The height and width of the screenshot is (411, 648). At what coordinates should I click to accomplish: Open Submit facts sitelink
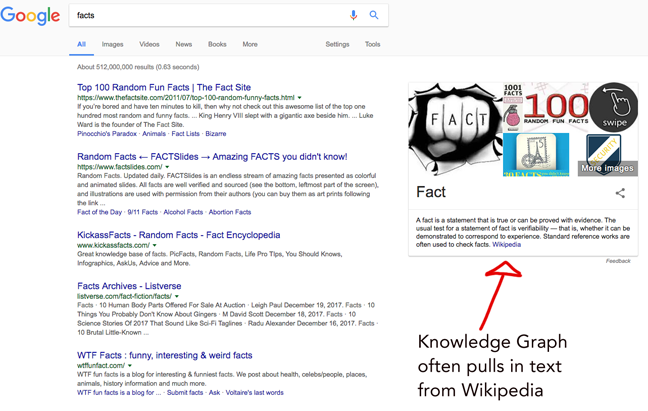(x=185, y=393)
